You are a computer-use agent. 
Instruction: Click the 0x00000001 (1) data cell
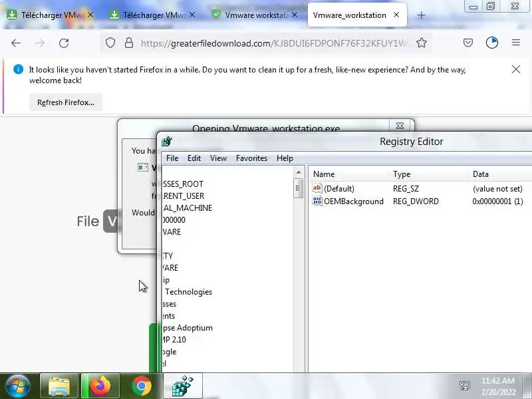(497, 201)
